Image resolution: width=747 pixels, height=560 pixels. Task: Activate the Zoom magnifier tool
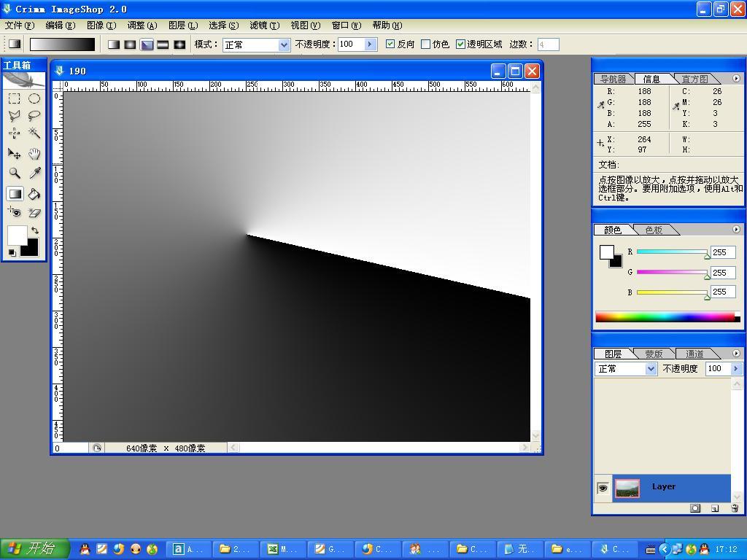pyautogui.click(x=14, y=174)
